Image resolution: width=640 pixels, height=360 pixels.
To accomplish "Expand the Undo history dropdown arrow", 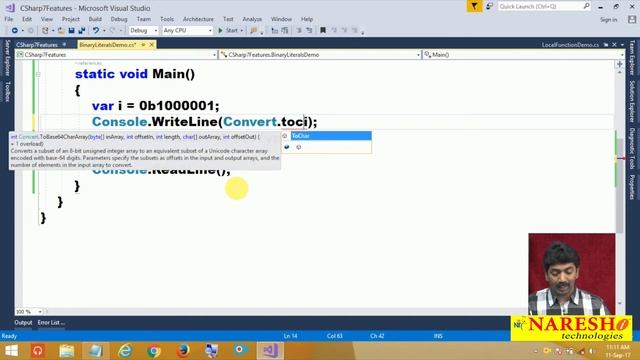I will (x=104, y=31).
